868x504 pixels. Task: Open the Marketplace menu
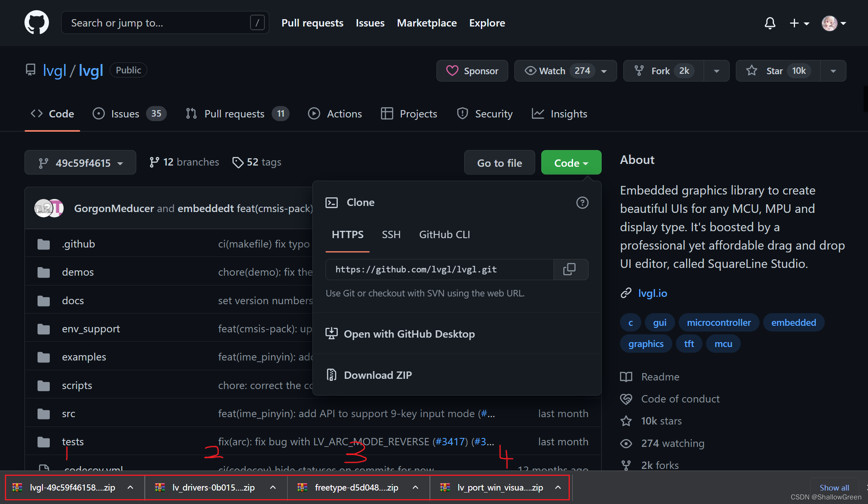pos(427,23)
